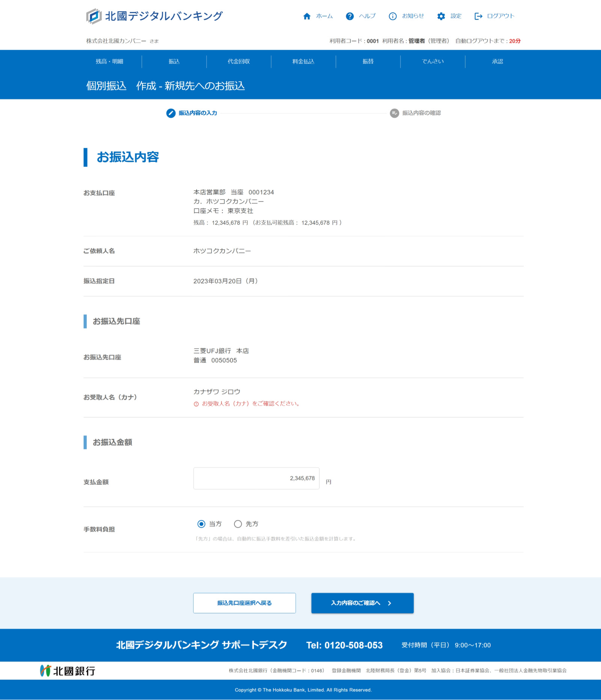601x700 pixels.
Task: Click the date 2023年03月20日(月)
Action: tap(226, 281)
